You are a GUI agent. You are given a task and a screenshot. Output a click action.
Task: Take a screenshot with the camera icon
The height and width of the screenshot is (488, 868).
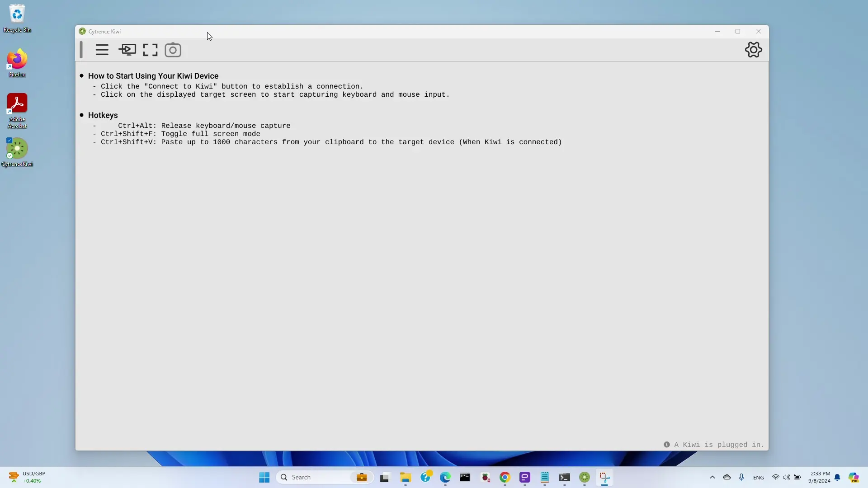pos(173,50)
